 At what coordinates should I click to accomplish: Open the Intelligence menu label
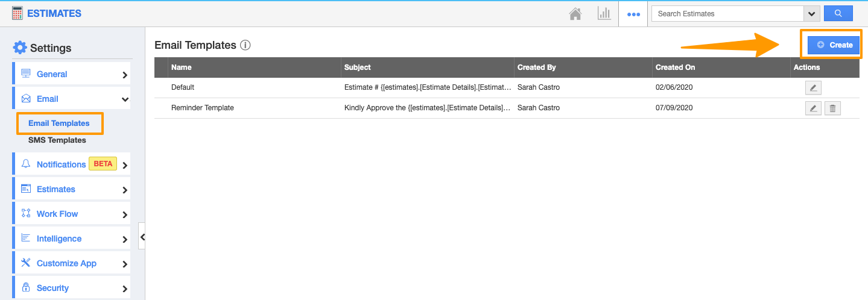pos(59,239)
